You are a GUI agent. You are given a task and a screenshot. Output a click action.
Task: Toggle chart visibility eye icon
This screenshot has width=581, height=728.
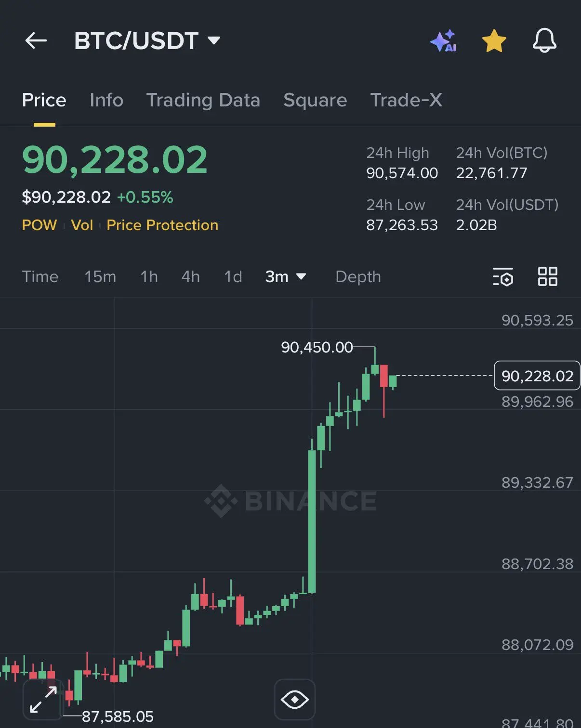[295, 699]
